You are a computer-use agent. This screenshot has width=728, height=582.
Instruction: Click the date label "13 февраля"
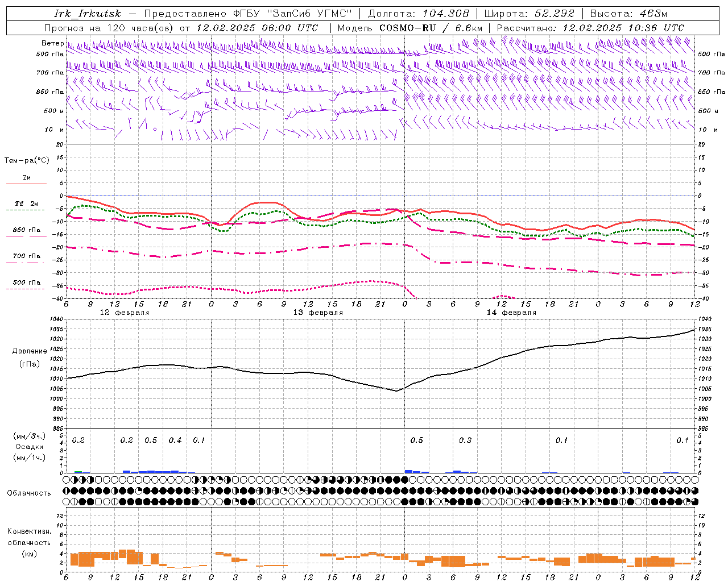click(318, 313)
